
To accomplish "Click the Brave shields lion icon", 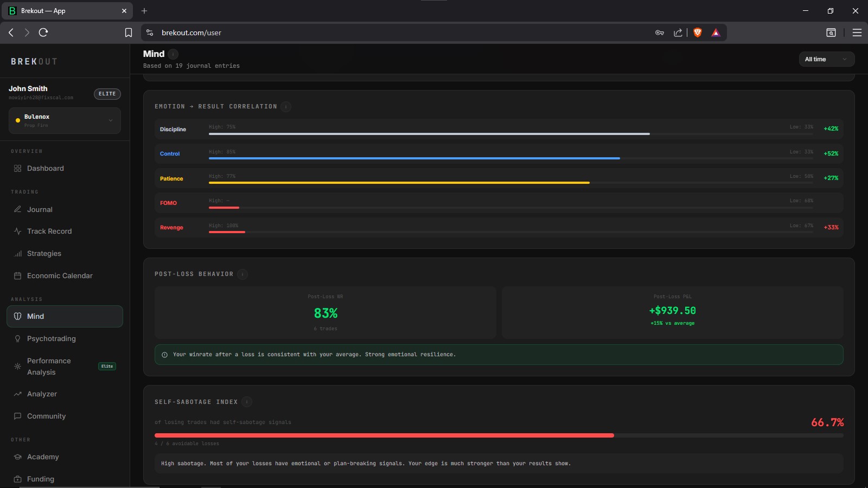I will pyautogui.click(x=698, y=33).
